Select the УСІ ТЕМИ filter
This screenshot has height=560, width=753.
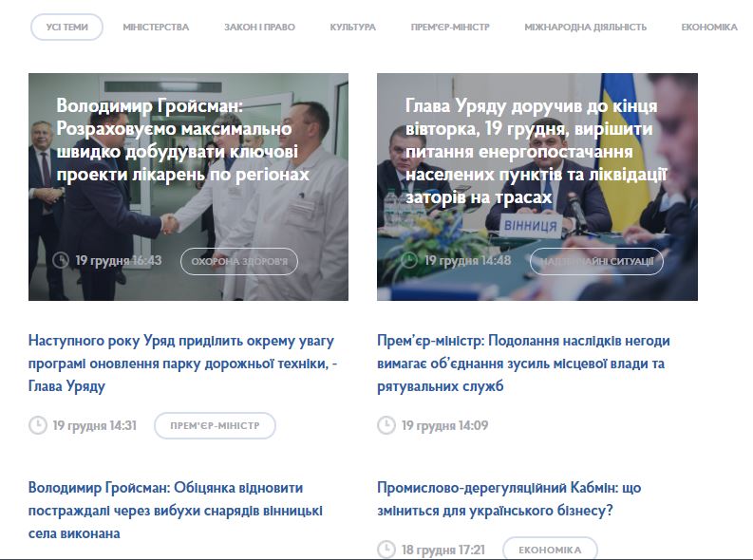tap(66, 27)
